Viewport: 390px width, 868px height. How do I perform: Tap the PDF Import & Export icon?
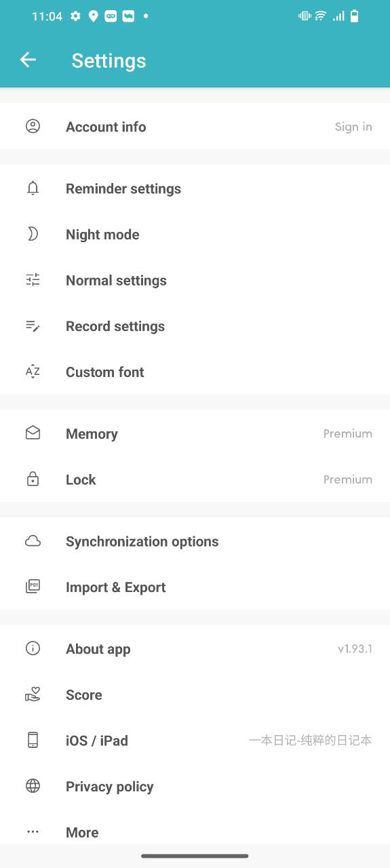tap(33, 587)
